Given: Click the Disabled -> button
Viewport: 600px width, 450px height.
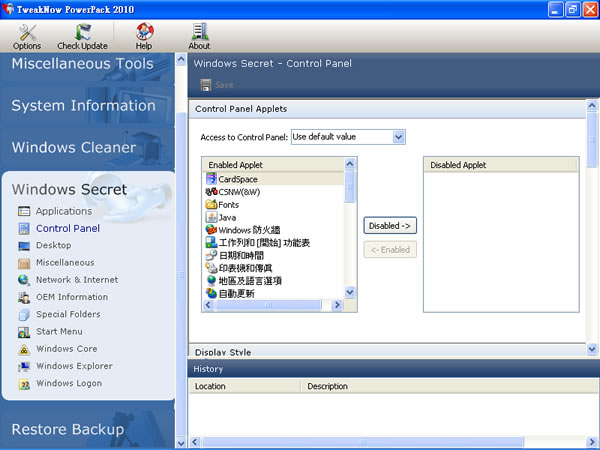Looking at the screenshot, I should (390, 226).
